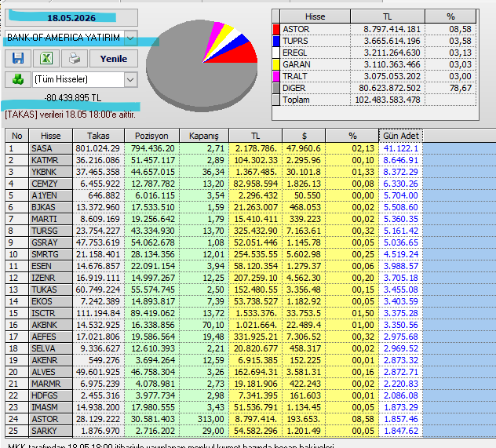The image size is (496, 448).
Task: Select the TUKAS stock cell
Action: click(x=50, y=290)
